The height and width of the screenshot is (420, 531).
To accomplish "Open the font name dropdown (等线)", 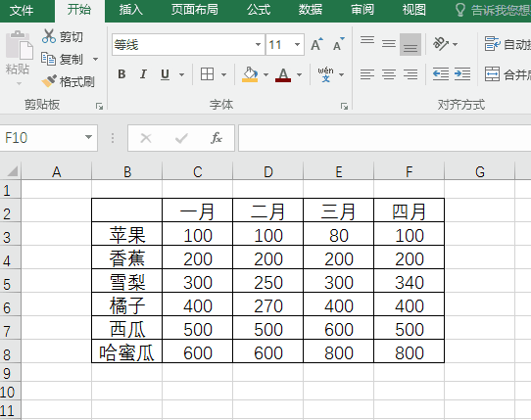I will pos(258,44).
